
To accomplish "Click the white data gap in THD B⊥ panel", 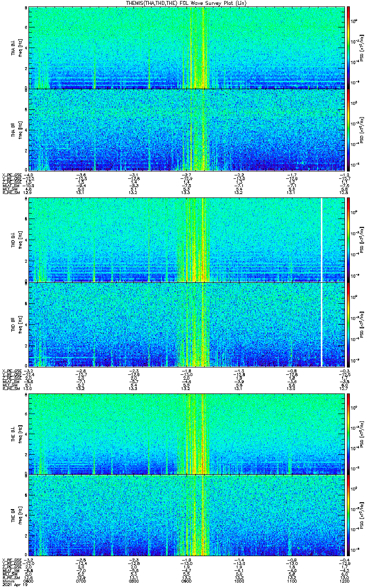I will coord(321,240).
